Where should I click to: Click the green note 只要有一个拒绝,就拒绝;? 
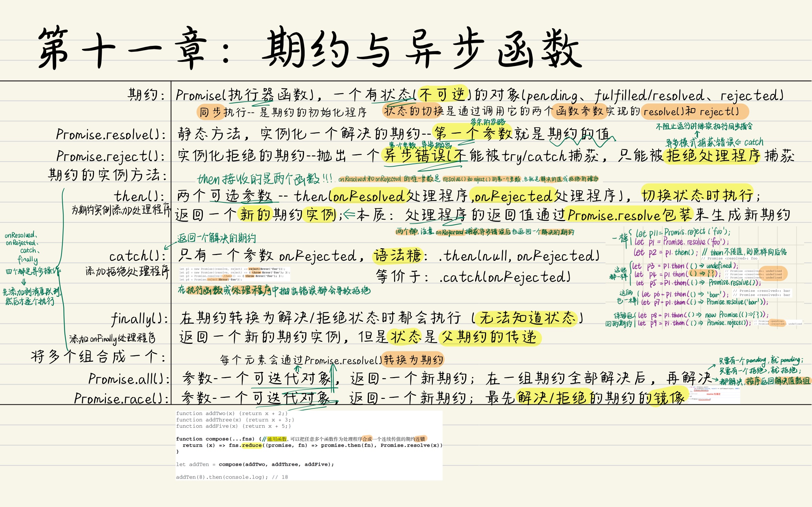760,370
